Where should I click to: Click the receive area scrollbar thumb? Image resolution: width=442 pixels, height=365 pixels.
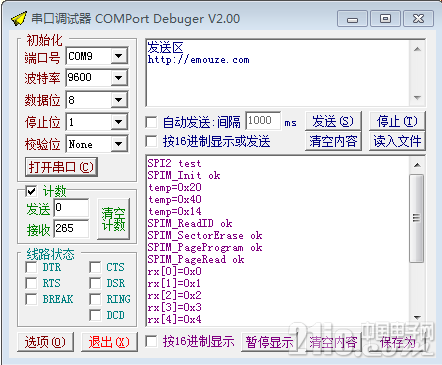click(417, 218)
